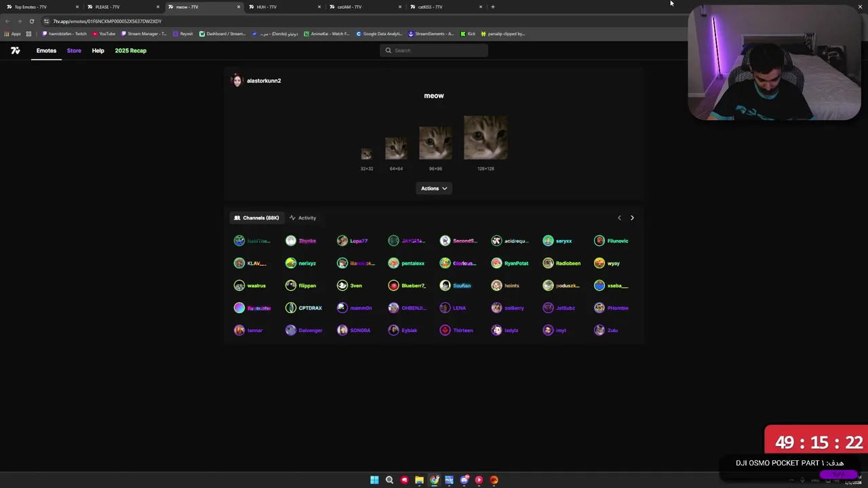Open Discord from the taskbar
Image resolution: width=868 pixels, height=488 pixels.
point(464,480)
